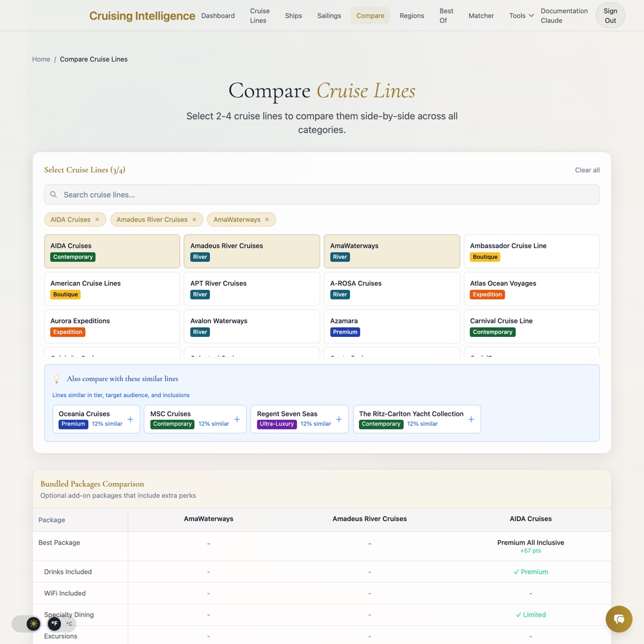Go to Cruise Lines nav item

[x=259, y=16]
